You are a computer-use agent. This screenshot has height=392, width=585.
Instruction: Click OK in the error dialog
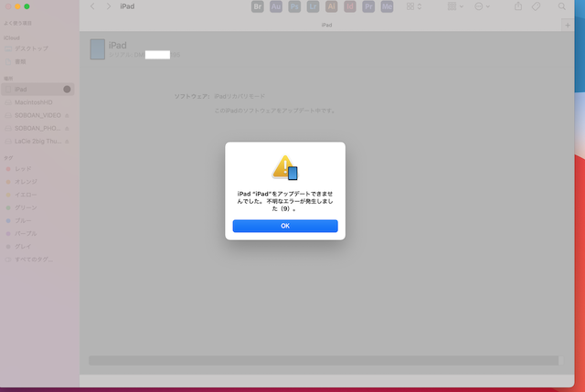click(x=285, y=226)
